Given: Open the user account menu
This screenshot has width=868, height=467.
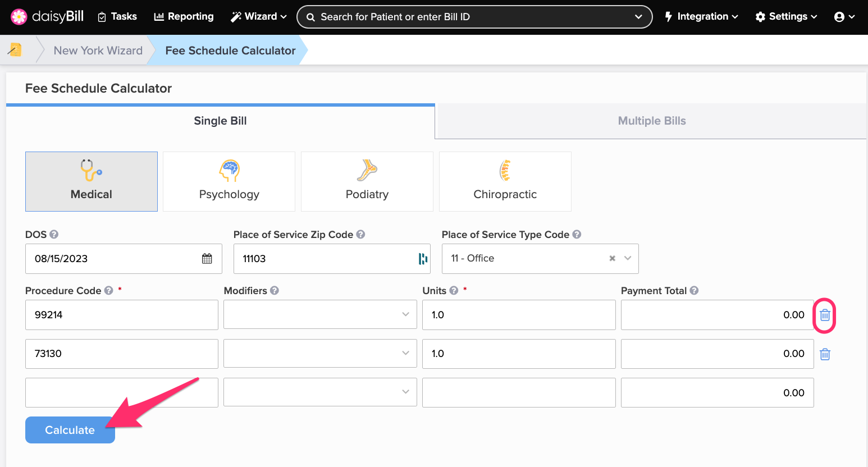Looking at the screenshot, I should [x=844, y=17].
